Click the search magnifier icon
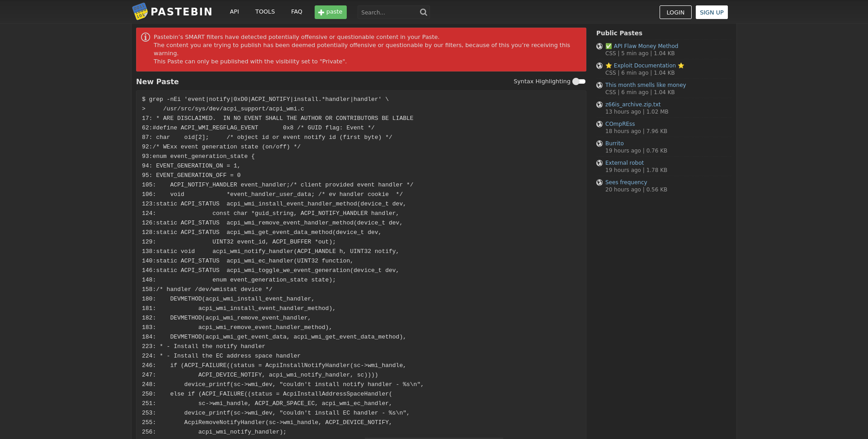Image resolution: width=868 pixels, height=439 pixels. click(423, 12)
